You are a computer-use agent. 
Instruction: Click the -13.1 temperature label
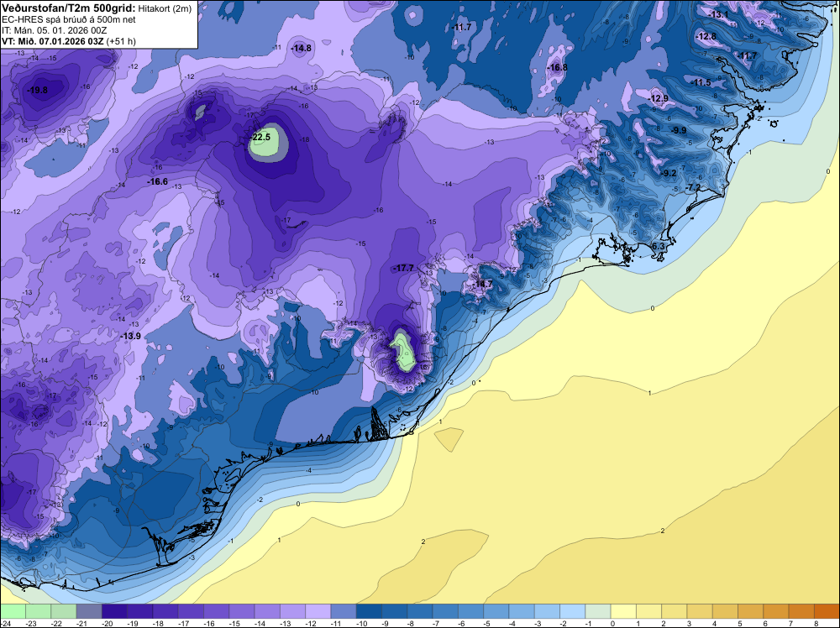718,14
